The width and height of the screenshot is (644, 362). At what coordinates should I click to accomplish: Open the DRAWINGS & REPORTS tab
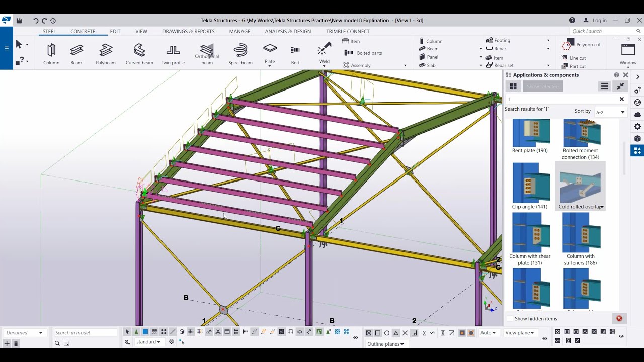point(188,31)
